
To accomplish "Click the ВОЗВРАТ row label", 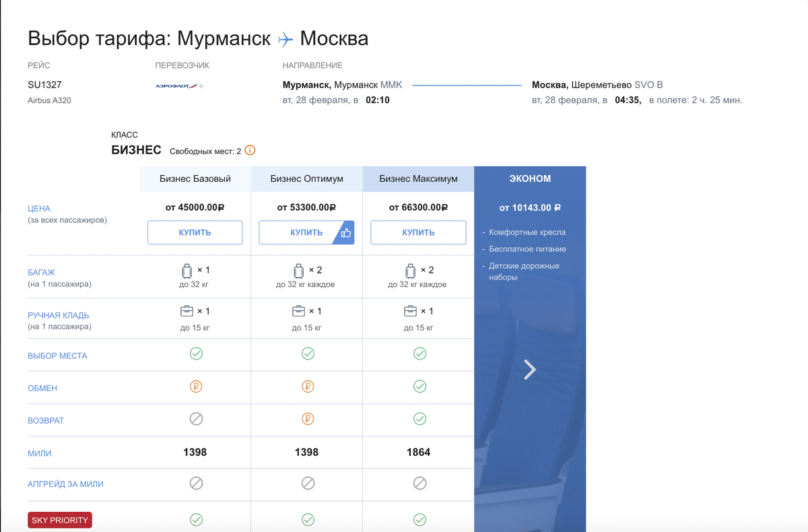I will pos(46,420).
